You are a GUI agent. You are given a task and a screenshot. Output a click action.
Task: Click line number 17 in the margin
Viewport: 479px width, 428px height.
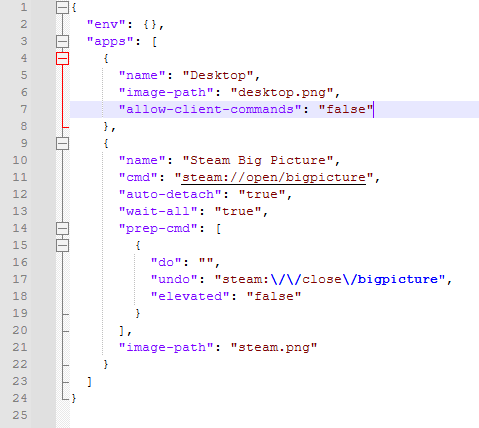[20, 279]
